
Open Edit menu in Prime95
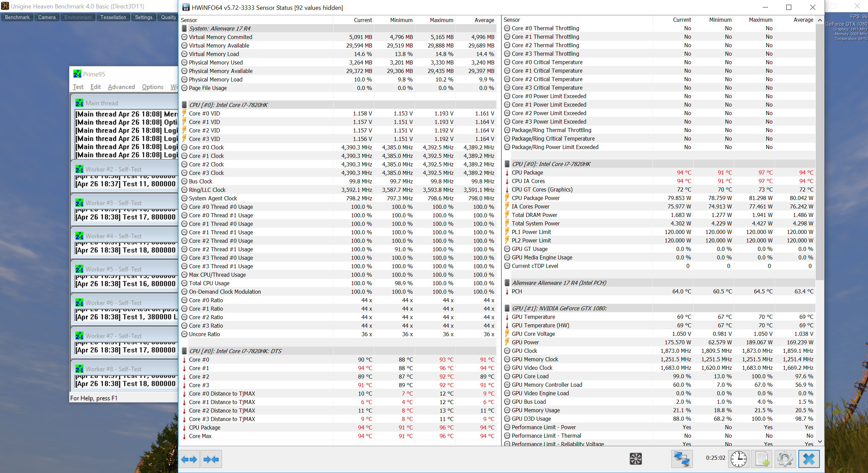tap(96, 87)
